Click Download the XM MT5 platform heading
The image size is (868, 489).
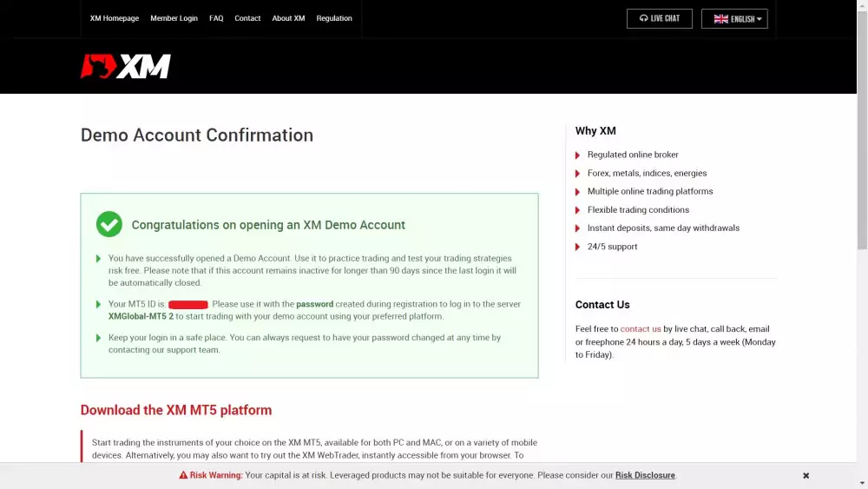coord(176,410)
